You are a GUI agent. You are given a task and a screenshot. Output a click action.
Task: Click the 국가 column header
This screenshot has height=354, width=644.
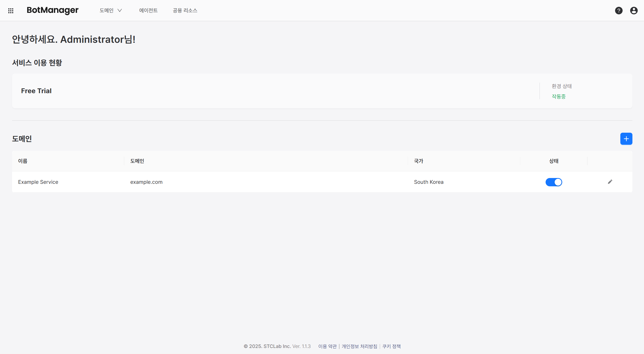pyautogui.click(x=419, y=161)
